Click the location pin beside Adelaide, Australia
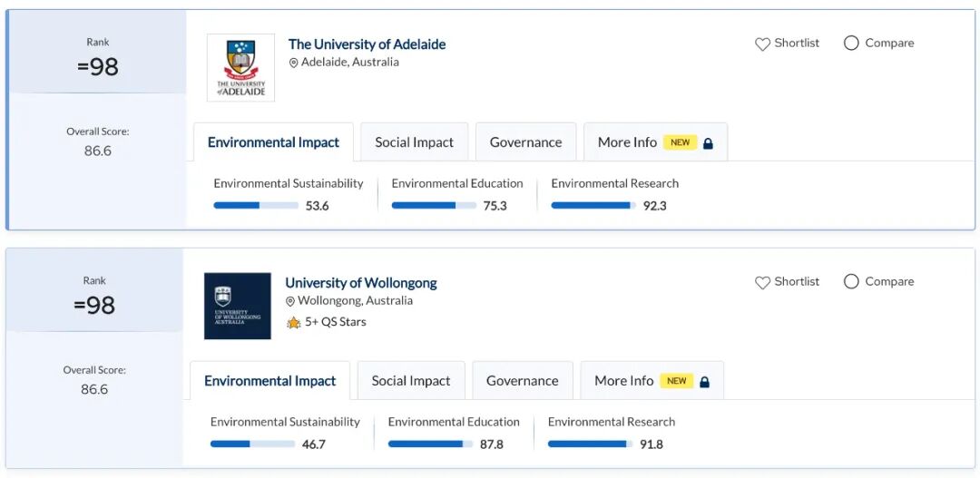 (x=293, y=63)
